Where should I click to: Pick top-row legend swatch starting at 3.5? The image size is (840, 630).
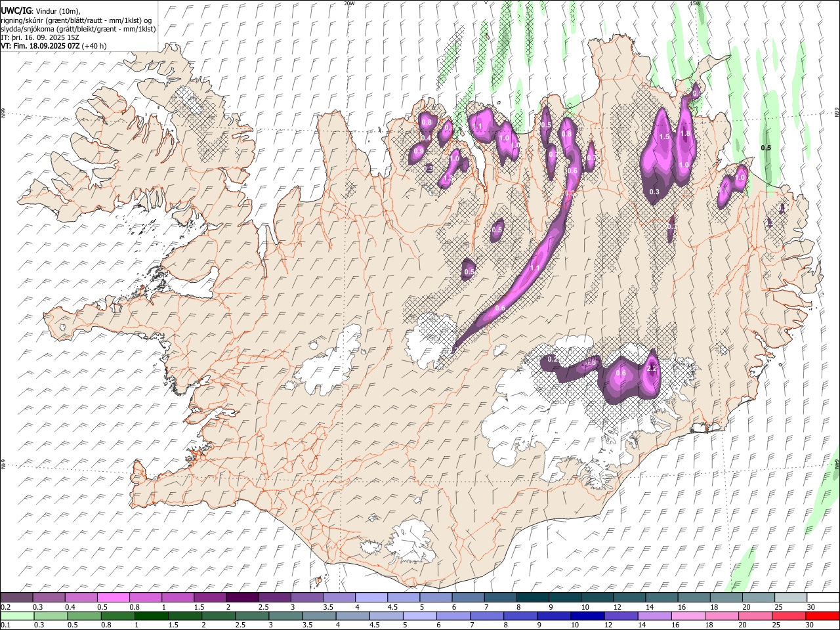pyautogui.click(x=339, y=597)
